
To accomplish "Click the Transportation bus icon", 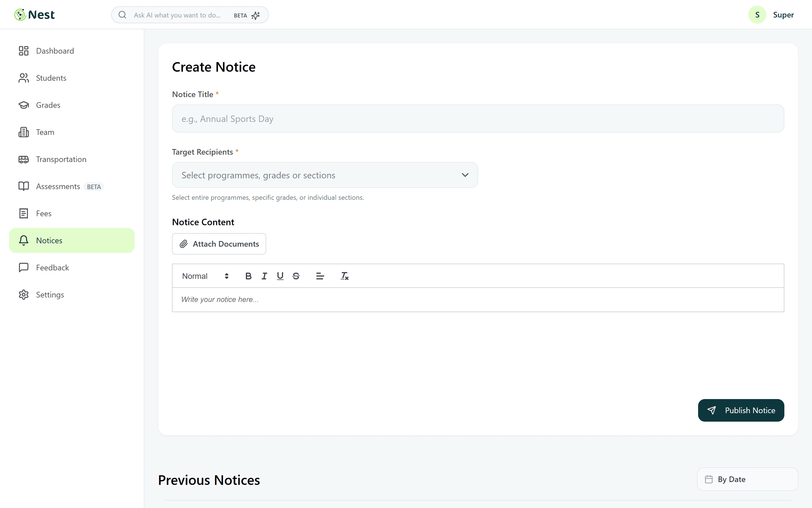I will point(23,159).
